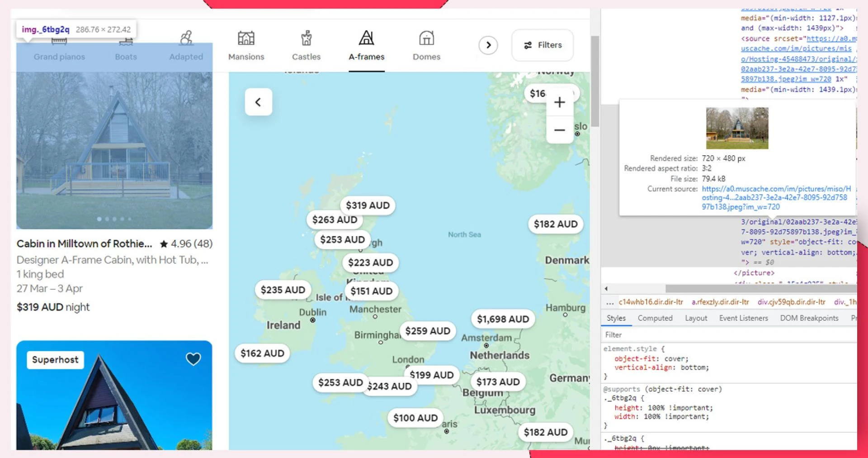Select the $223 AUD map marker
Viewport: 868px width, 458px height.
tap(370, 262)
